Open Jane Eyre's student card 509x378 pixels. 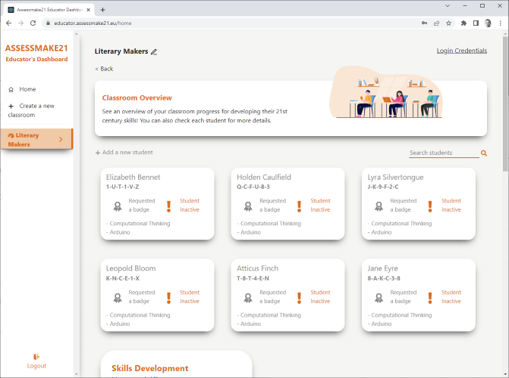[x=419, y=295]
